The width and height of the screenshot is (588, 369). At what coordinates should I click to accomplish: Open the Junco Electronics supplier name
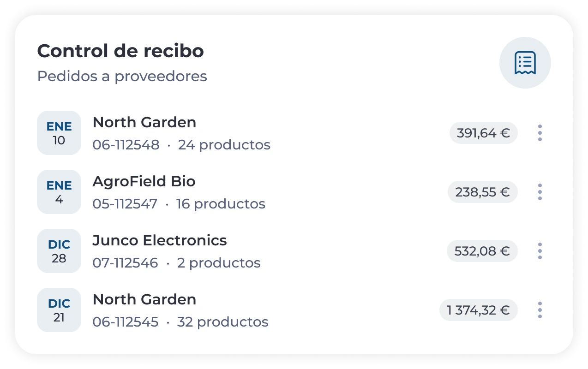(x=160, y=240)
